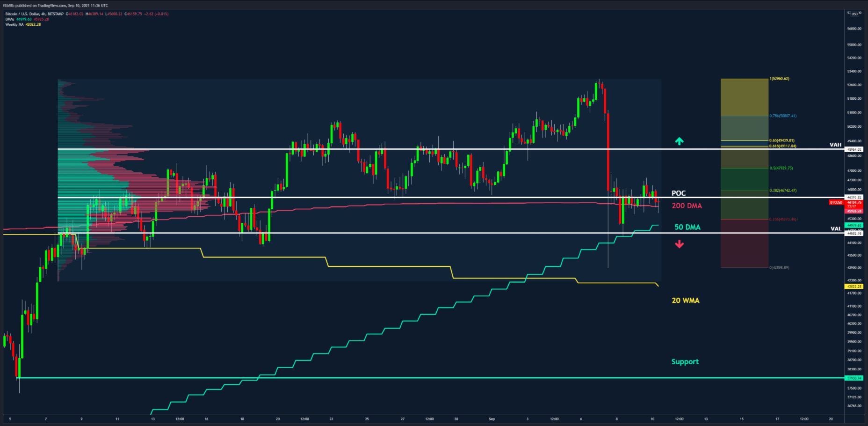
Task: Click the red BTCUSD price tag
Action: pos(836,202)
